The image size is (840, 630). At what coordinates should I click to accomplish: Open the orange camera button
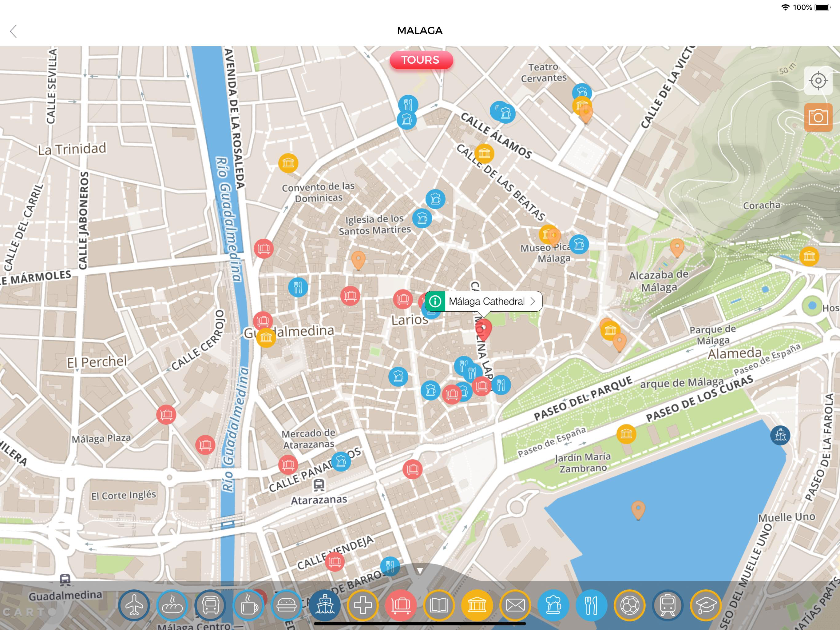click(x=818, y=118)
